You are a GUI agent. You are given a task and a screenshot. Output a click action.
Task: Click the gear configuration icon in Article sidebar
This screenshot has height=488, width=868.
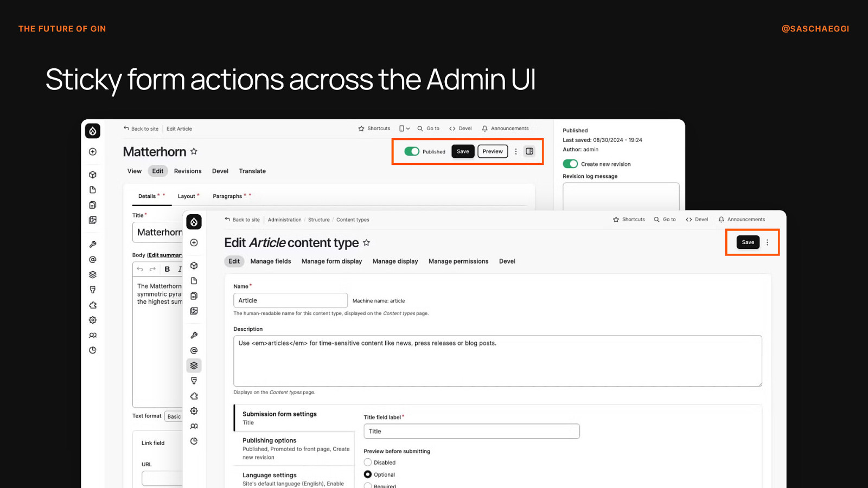(194, 411)
